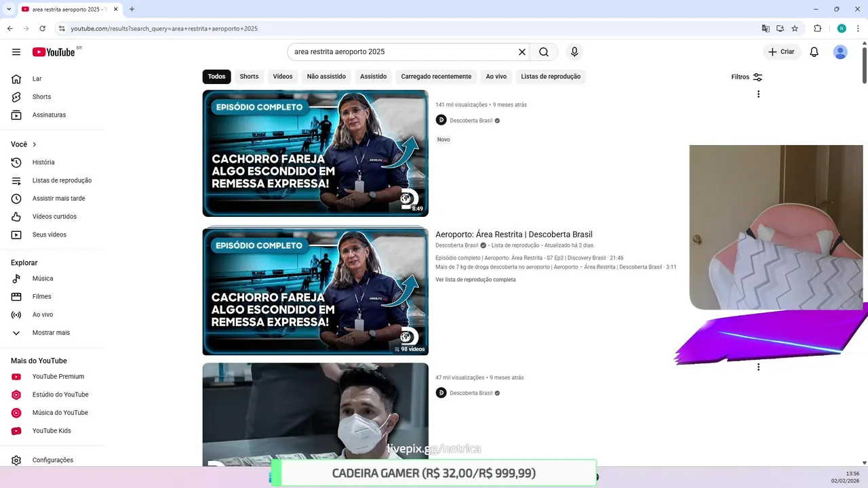This screenshot has height=488, width=868.
Task: Select the Todos filter chip
Action: (216, 77)
